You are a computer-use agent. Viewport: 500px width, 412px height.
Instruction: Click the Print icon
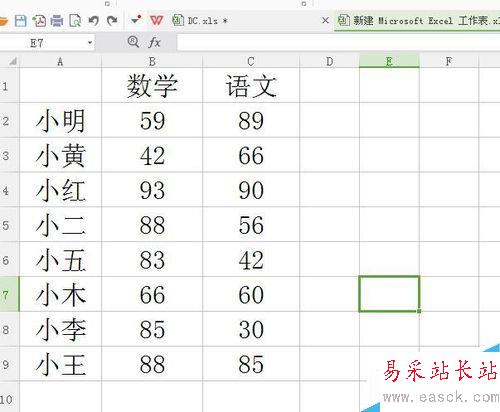(x=57, y=21)
